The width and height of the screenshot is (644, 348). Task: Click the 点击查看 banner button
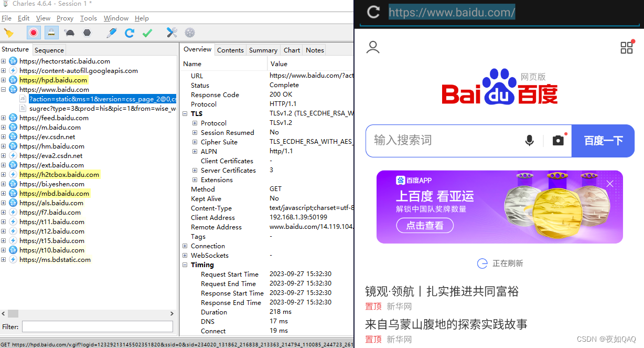click(x=425, y=225)
